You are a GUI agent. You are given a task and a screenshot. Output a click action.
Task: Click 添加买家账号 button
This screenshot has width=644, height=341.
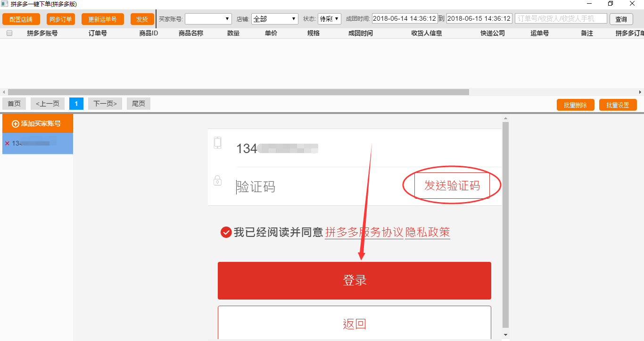pos(38,123)
